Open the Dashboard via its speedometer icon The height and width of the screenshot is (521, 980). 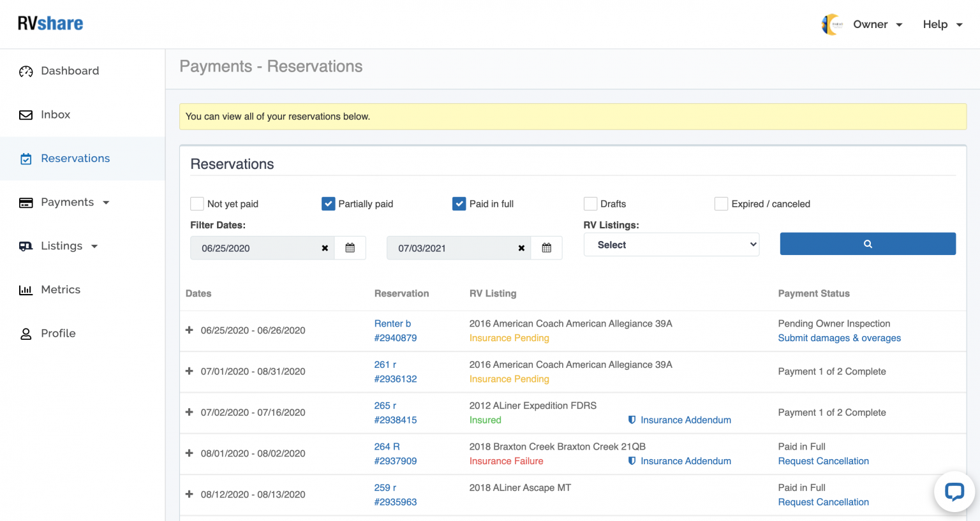tap(26, 71)
